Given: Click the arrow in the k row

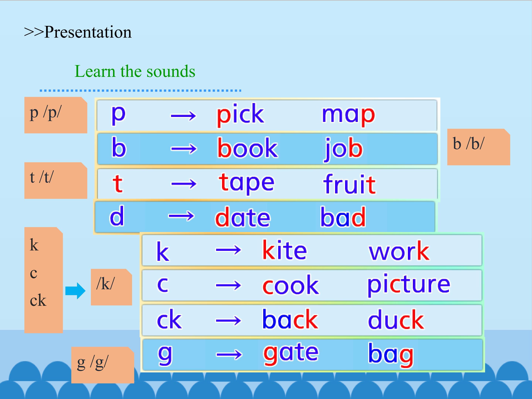Looking at the screenshot, I should tap(228, 250).
